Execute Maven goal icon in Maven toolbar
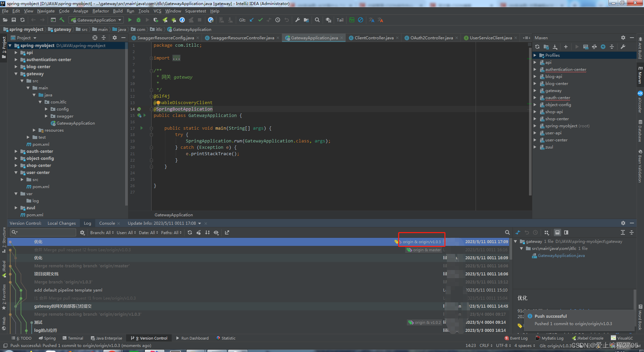Viewport: 644px width, 352px height. [586, 47]
